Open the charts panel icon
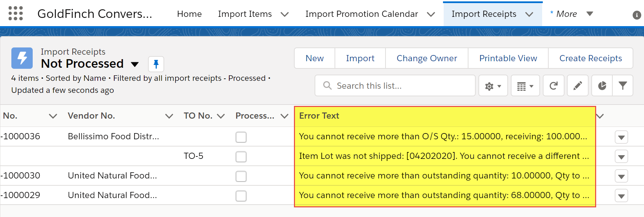 pos(602,86)
